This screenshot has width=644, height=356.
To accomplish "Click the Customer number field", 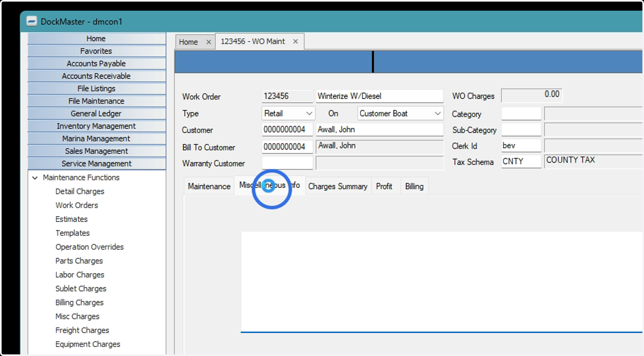I will (287, 129).
